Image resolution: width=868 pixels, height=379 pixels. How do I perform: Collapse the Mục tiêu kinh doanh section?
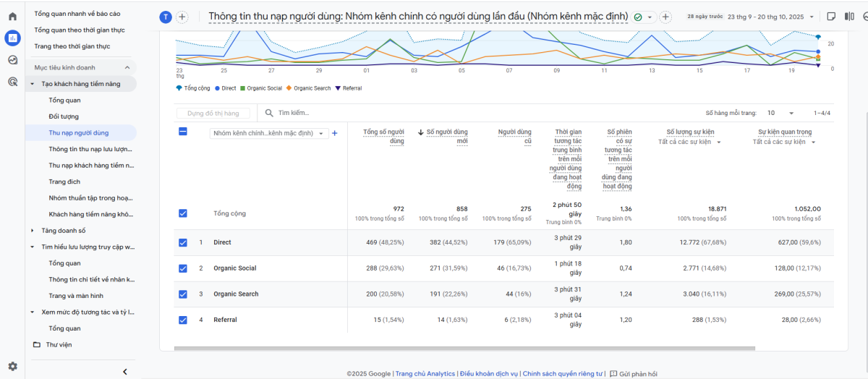(127, 67)
